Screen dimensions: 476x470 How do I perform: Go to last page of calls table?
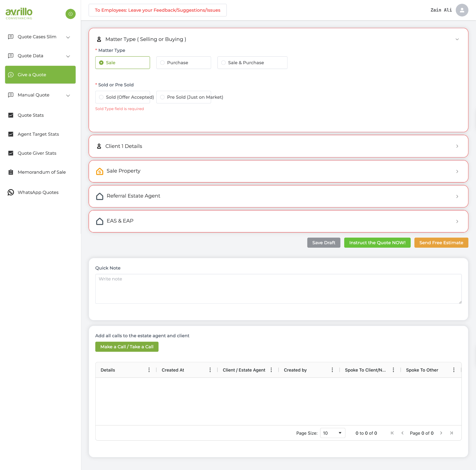point(452,433)
